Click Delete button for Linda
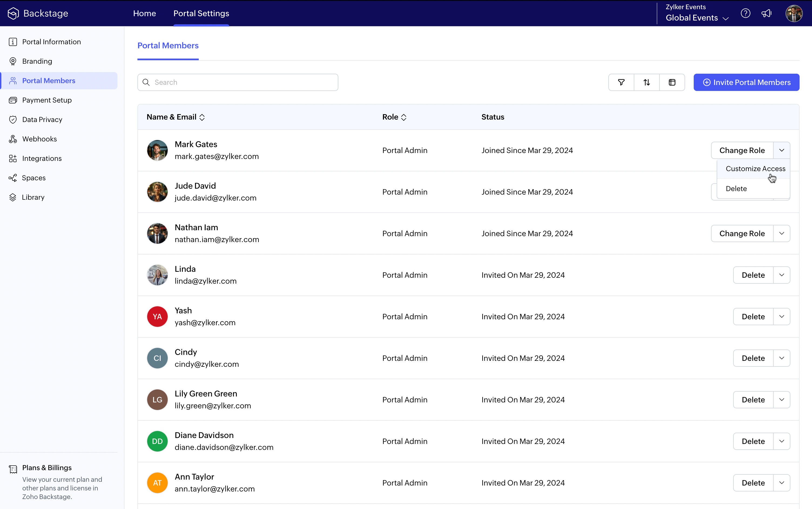Image resolution: width=812 pixels, height=509 pixels. (x=753, y=275)
